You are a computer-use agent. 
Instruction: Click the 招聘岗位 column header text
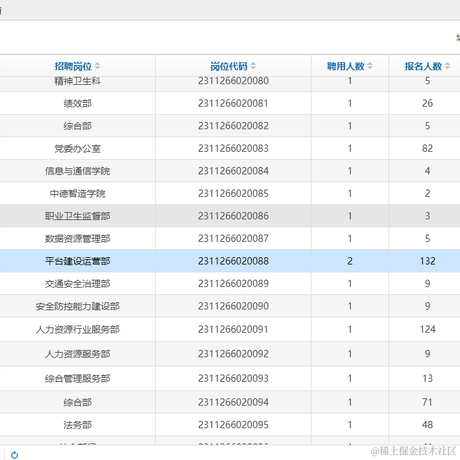tap(73, 66)
